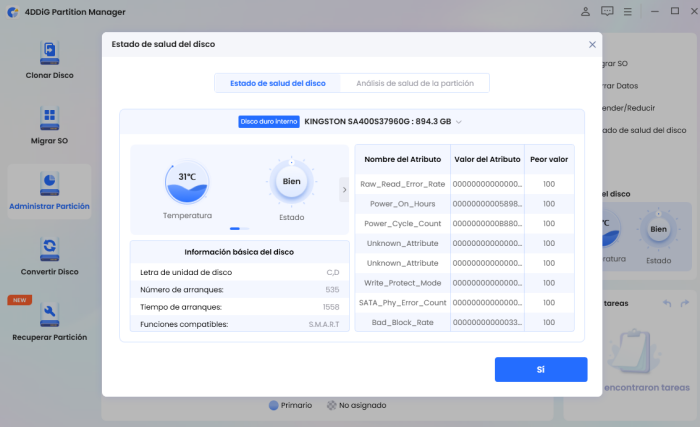Image resolution: width=700 pixels, height=427 pixels.
Task: Click the right chevron beside Estado gauge
Action: click(344, 188)
